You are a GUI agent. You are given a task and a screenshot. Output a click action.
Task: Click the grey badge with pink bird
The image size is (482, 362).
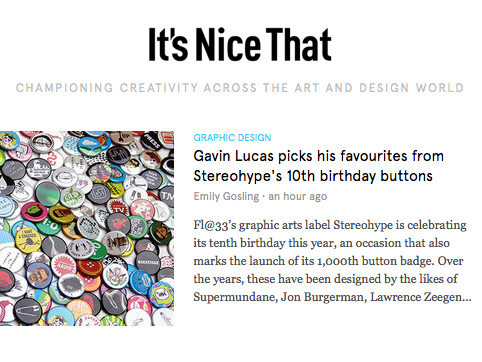[x=118, y=222]
